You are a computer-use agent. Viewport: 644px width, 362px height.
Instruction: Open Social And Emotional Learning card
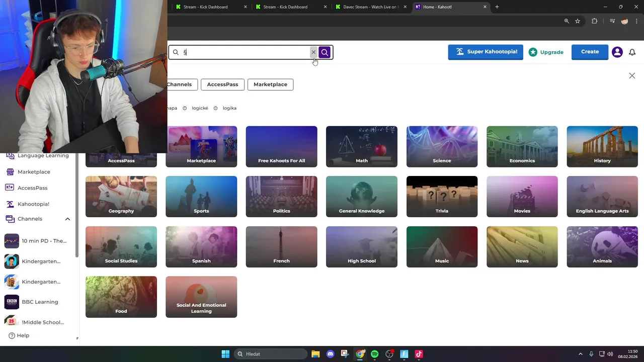click(201, 297)
